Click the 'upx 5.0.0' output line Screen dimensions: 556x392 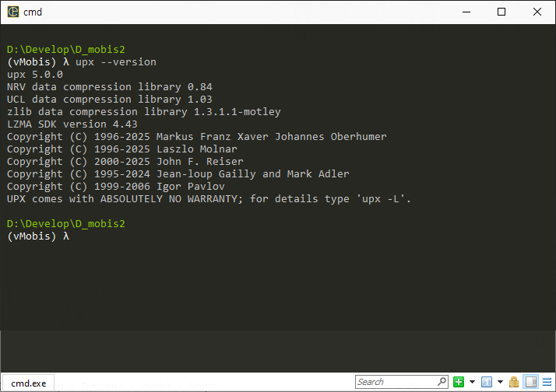35,75
